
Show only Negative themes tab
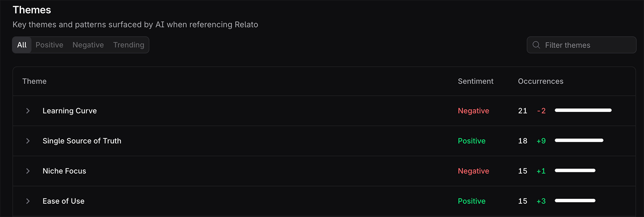tap(88, 45)
